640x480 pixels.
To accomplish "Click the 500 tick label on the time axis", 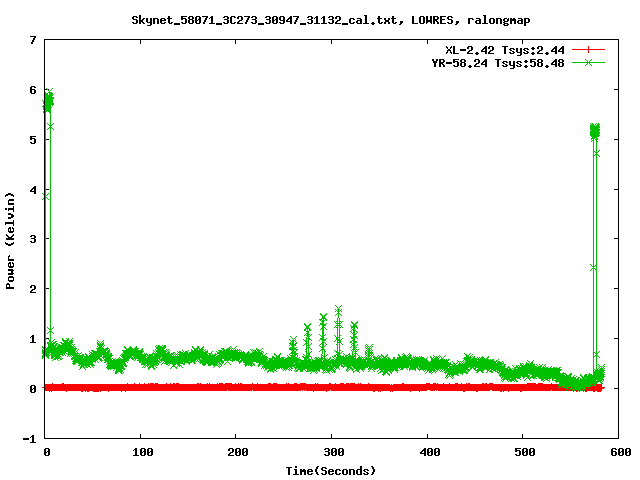I will point(523,452).
